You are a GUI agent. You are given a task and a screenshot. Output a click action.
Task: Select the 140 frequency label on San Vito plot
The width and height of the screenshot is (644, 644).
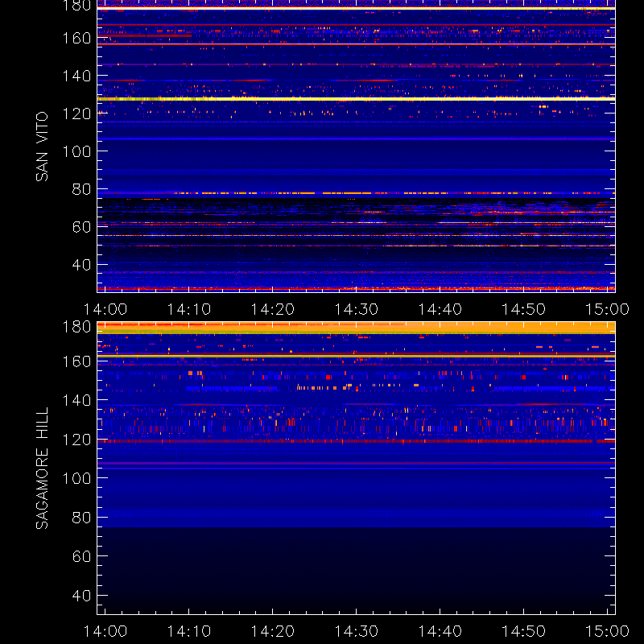[x=76, y=76]
